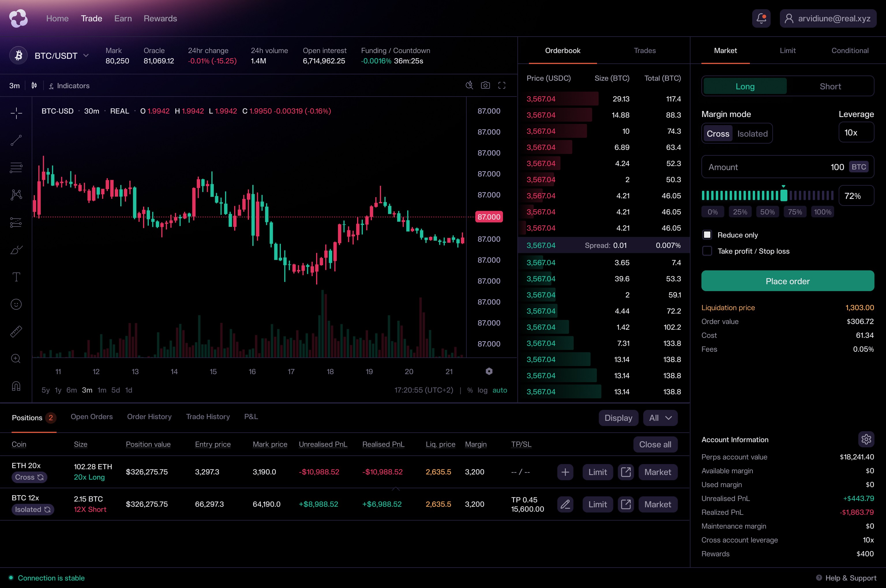Click the Close all positions button
The image size is (886, 588).
tap(655, 444)
